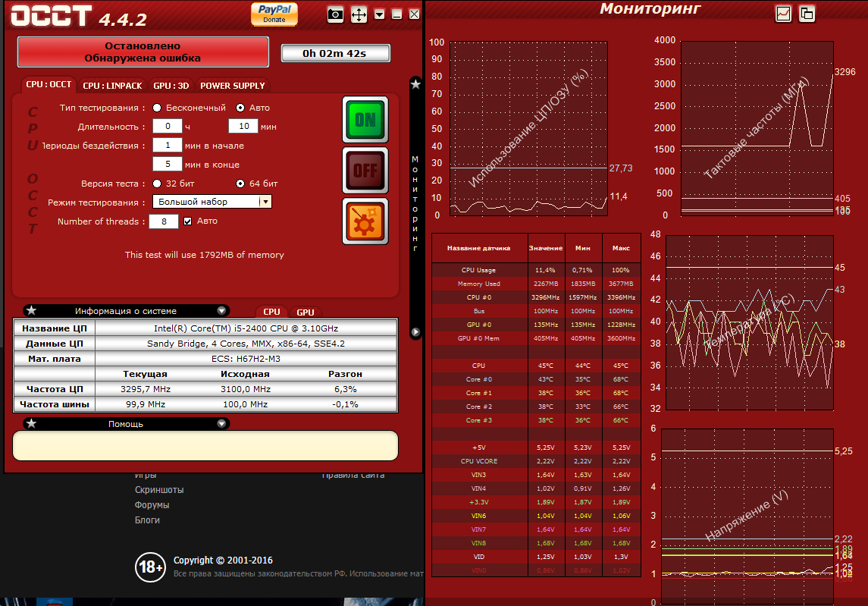
Task: Click the Core #0 temperature row
Action: click(x=536, y=379)
